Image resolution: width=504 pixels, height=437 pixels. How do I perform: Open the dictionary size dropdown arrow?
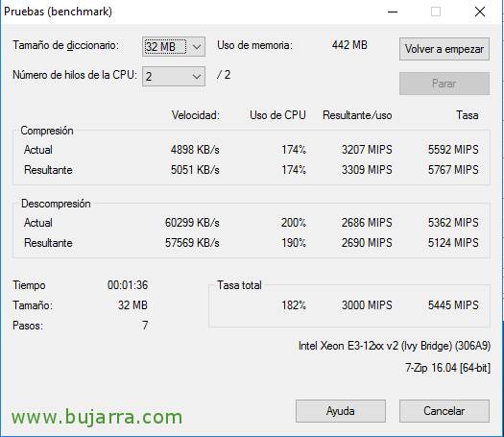[197, 47]
